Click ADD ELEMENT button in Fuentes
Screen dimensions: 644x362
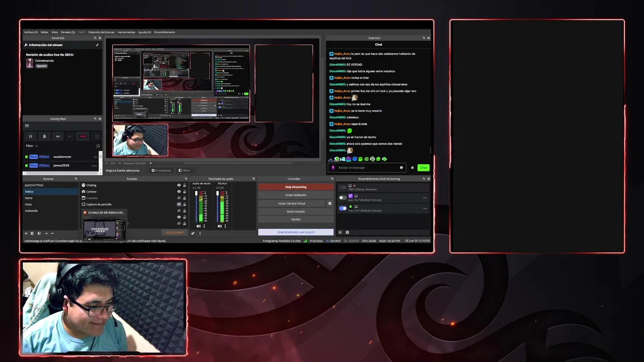pyautogui.click(x=175, y=233)
